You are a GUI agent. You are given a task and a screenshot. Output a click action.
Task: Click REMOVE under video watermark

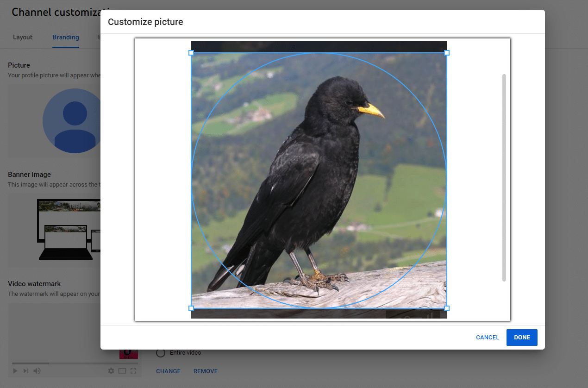(206, 371)
